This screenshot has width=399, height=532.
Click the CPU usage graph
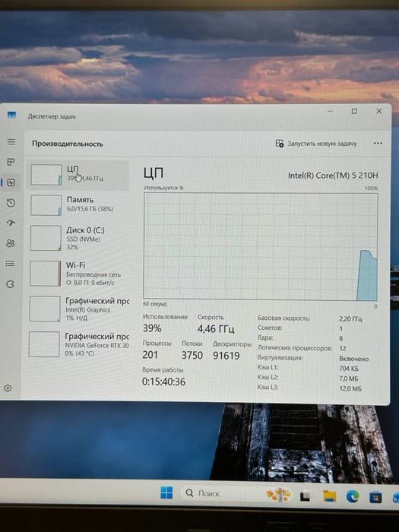(x=261, y=247)
